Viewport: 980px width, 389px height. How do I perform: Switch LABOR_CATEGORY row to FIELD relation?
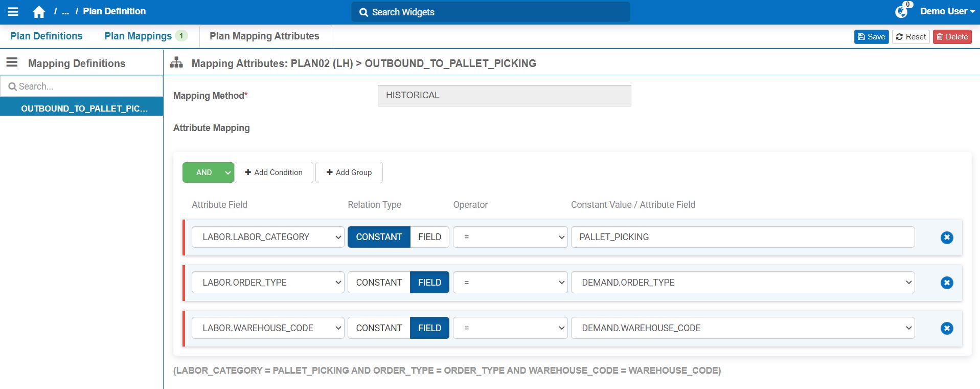tap(429, 237)
